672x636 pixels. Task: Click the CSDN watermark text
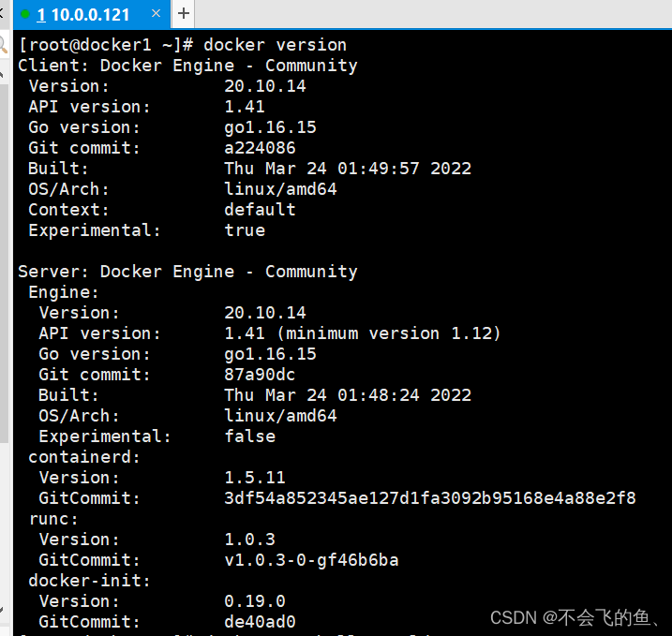click(x=575, y=617)
